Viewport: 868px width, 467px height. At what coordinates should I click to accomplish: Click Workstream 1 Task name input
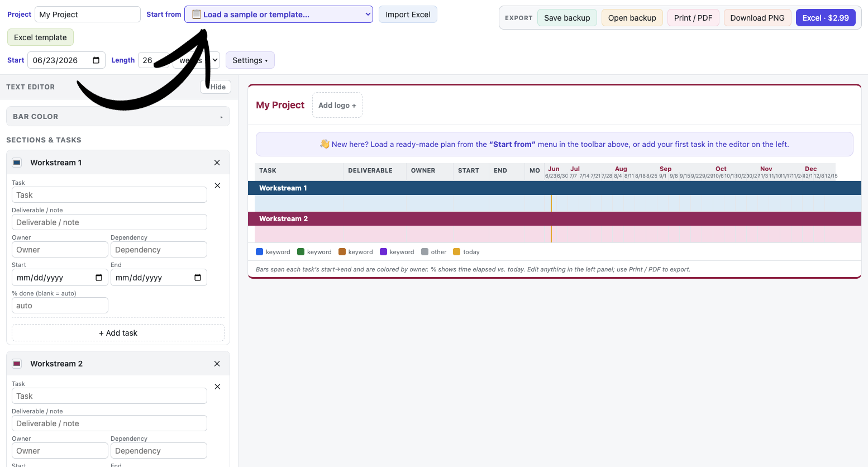coord(109,195)
